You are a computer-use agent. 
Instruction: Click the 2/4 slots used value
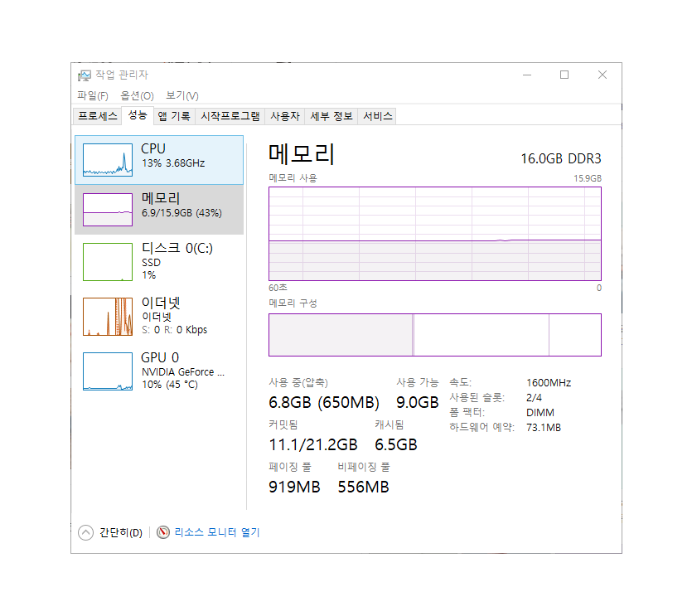534,398
